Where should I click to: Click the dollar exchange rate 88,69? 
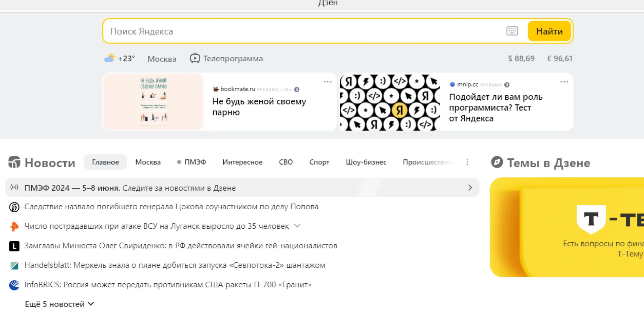pyautogui.click(x=521, y=58)
